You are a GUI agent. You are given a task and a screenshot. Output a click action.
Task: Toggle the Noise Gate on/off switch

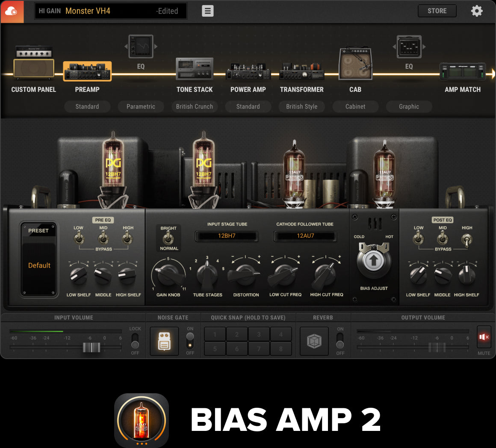pos(190,341)
